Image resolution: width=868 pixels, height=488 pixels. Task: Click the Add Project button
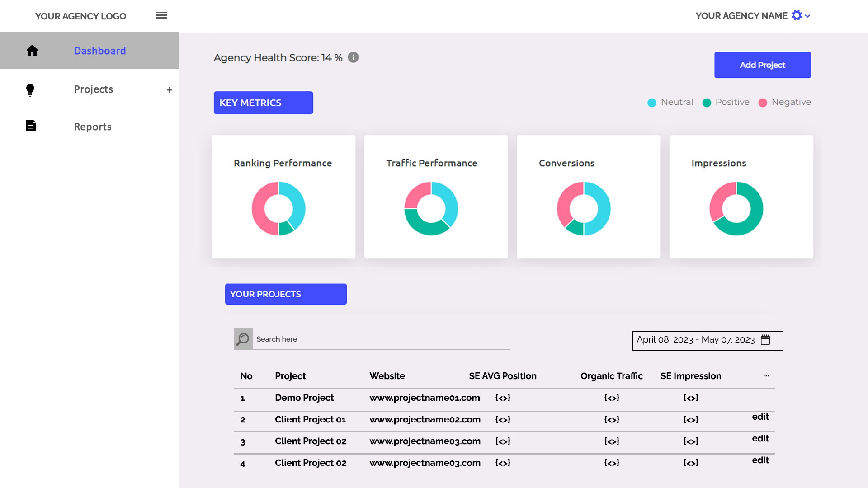coord(762,65)
